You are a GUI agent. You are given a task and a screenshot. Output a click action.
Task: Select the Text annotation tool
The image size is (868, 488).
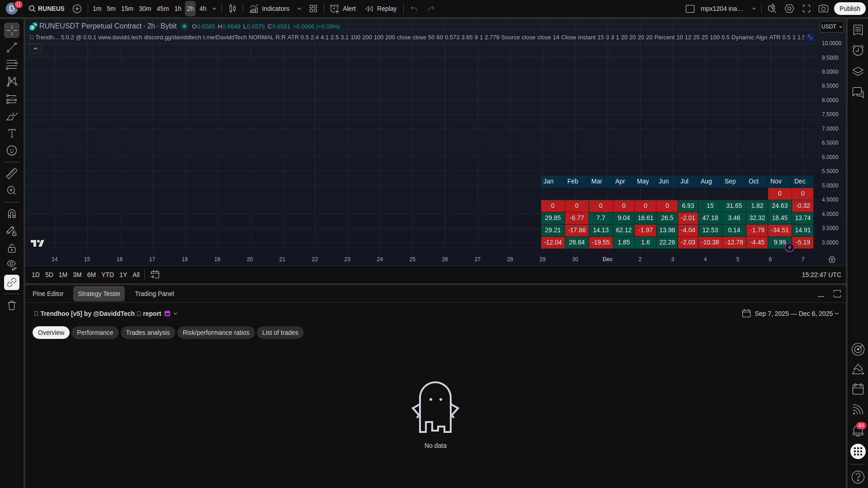point(12,133)
